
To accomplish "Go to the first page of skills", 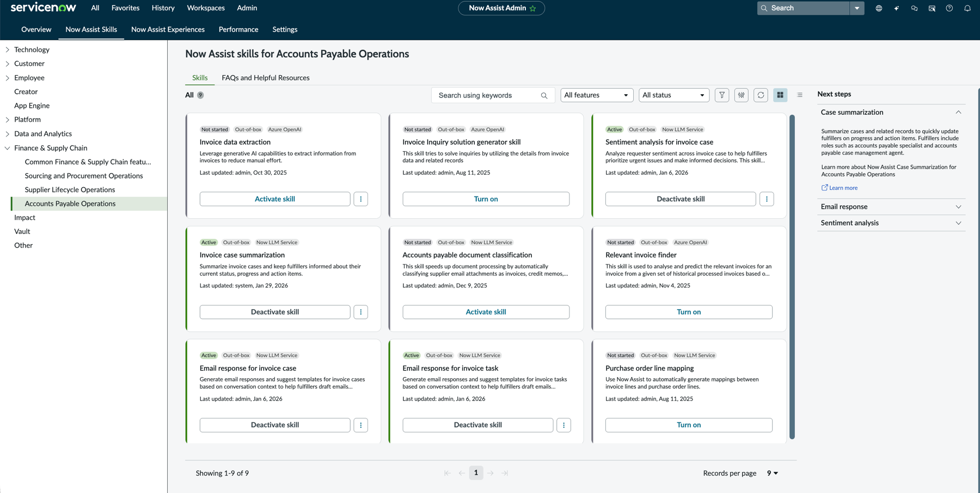I will (x=447, y=473).
